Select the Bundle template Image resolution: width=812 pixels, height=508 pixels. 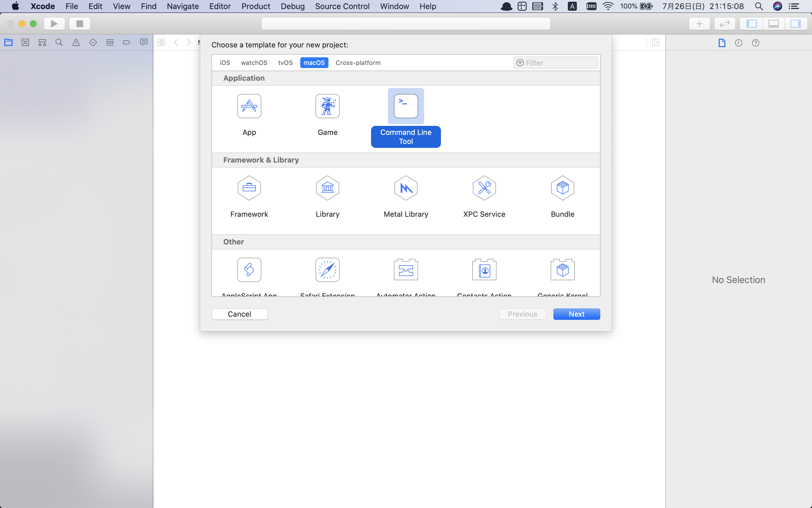pyautogui.click(x=562, y=197)
